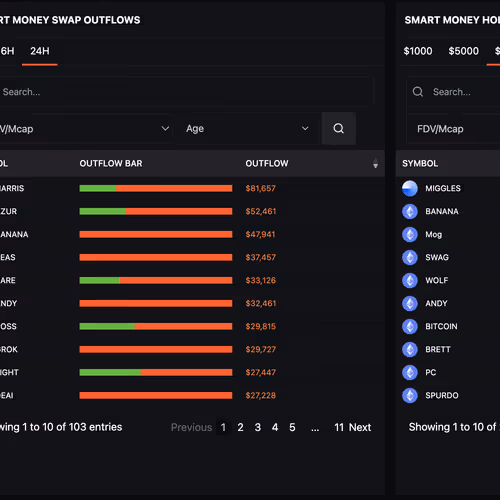Click the WOLF symbol name
Screen dimensions: 500x500
click(437, 280)
